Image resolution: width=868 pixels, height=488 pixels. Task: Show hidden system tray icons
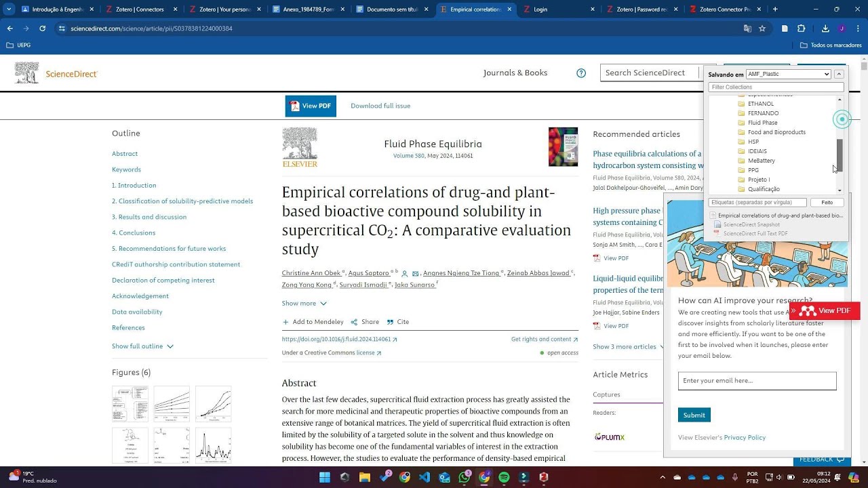(x=663, y=477)
